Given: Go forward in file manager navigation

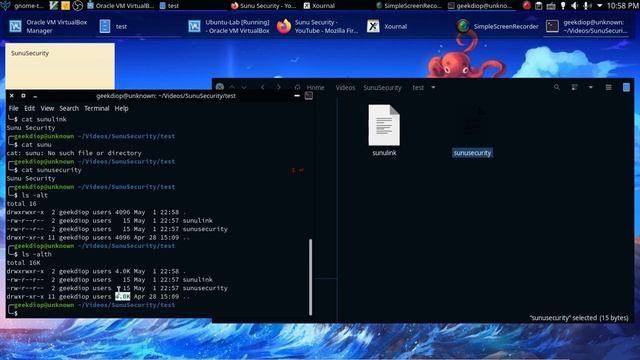Looking at the screenshot, I should click(279, 87).
